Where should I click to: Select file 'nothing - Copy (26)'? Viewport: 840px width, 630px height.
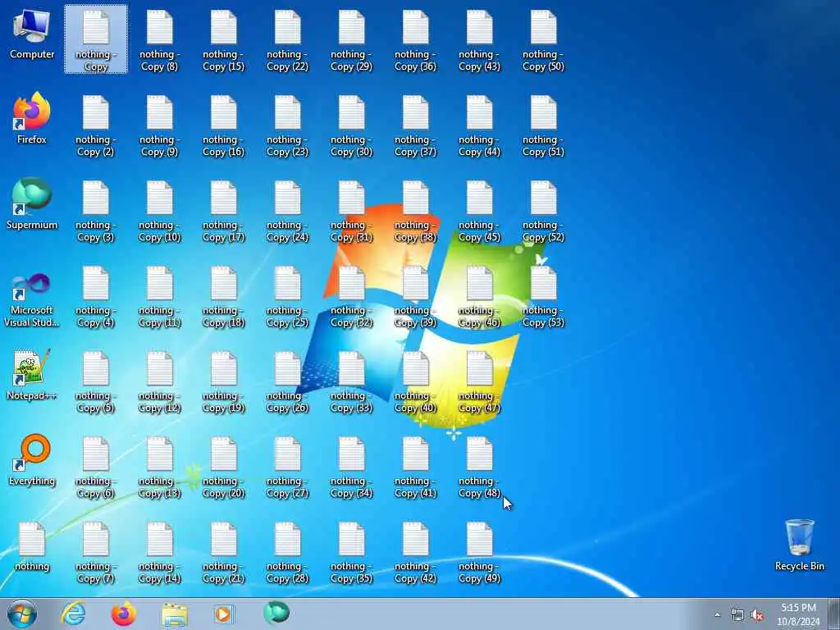coord(288,382)
